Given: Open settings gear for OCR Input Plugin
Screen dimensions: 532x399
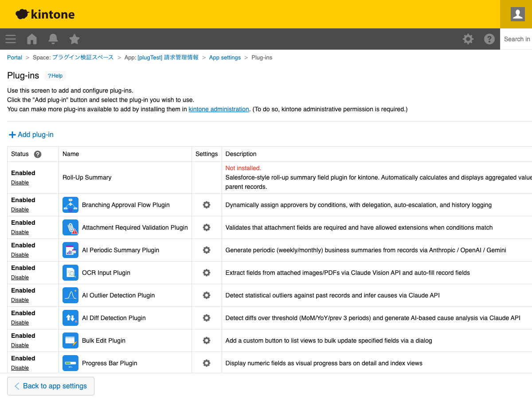Looking at the screenshot, I should 207,273.
